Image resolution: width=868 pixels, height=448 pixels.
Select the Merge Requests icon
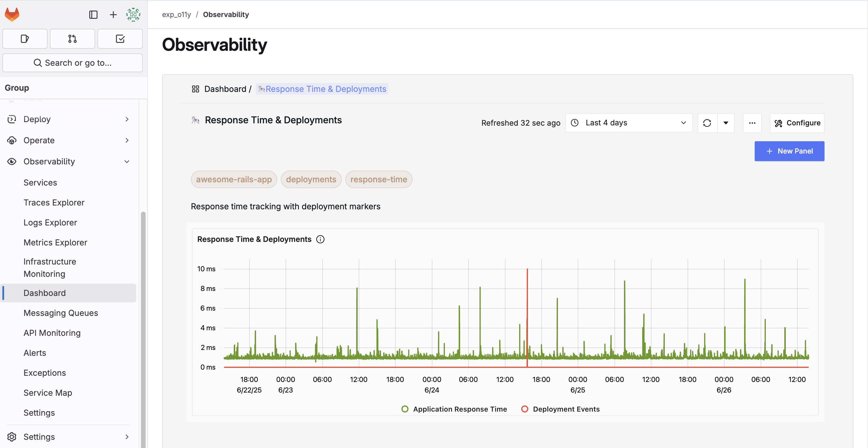[72, 38]
